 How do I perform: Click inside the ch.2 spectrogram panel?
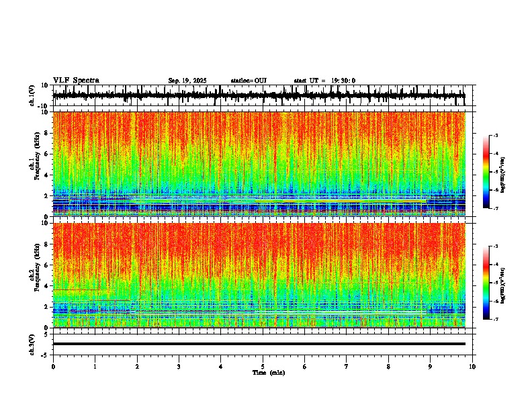click(x=259, y=275)
